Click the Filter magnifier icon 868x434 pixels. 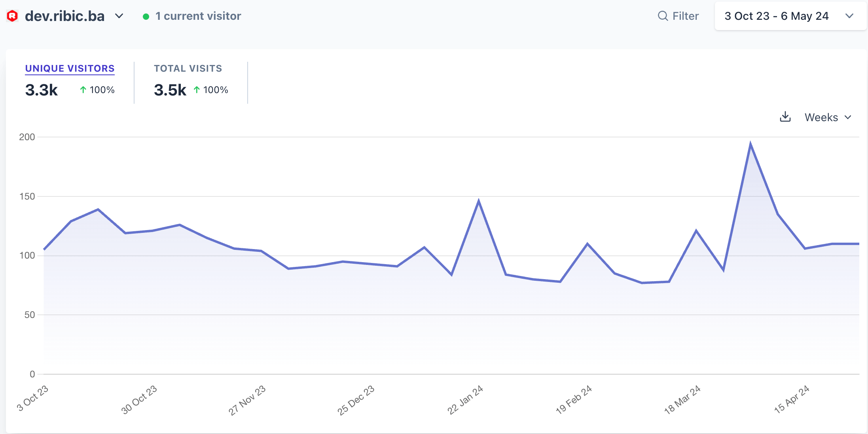pos(663,16)
